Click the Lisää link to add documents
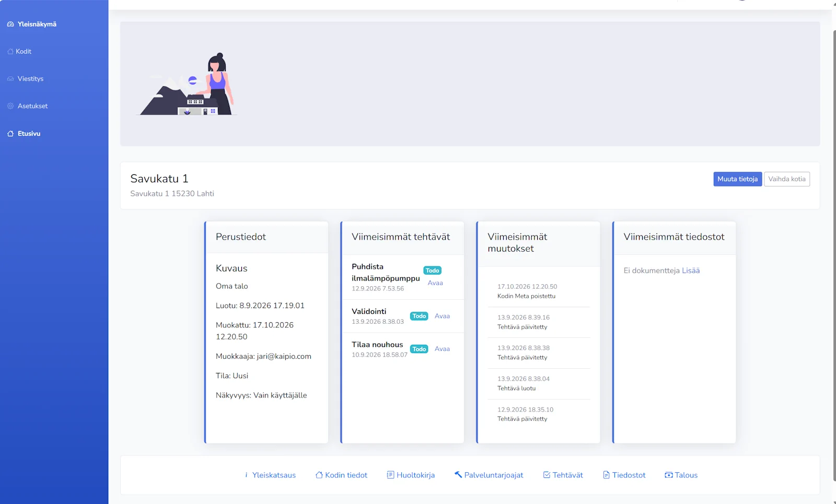 click(691, 271)
